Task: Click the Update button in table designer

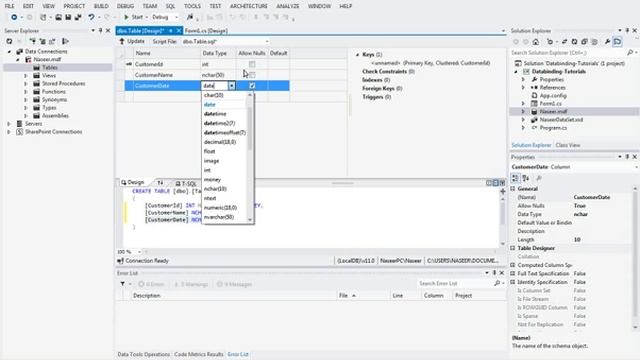Action: click(x=132, y=41)
